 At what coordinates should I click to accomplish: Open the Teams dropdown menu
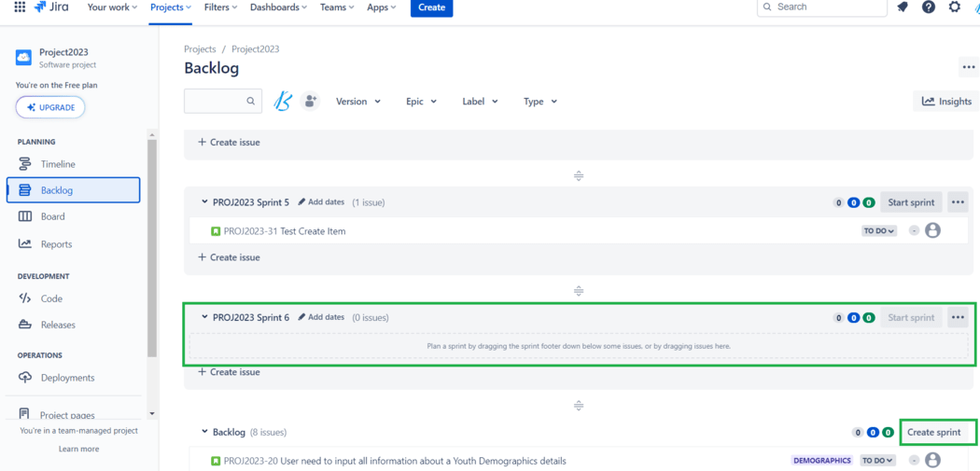coord(337,7)
